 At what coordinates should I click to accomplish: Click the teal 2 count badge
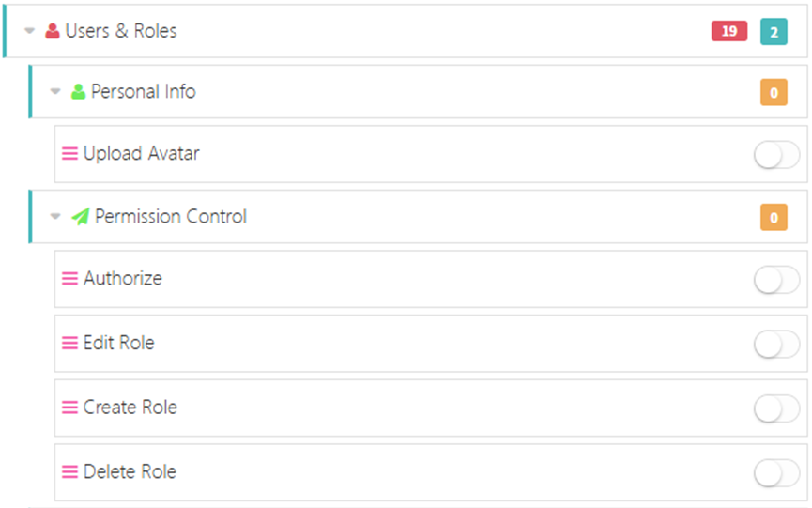(774, 31)
